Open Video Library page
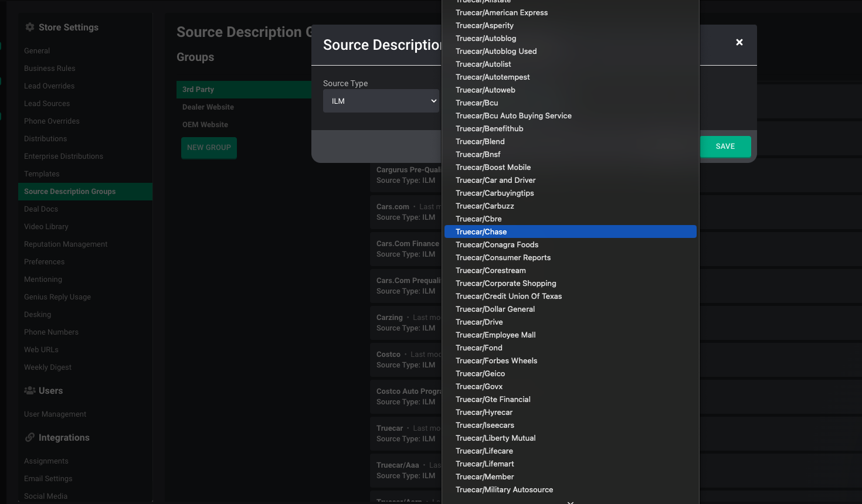Viewport: 862px width, 504px height. tap(46, 227)
